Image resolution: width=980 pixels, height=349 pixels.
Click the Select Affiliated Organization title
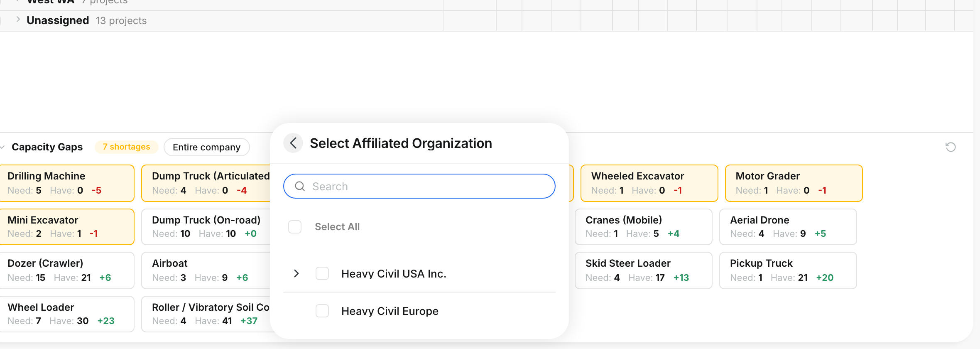point(401,143)
